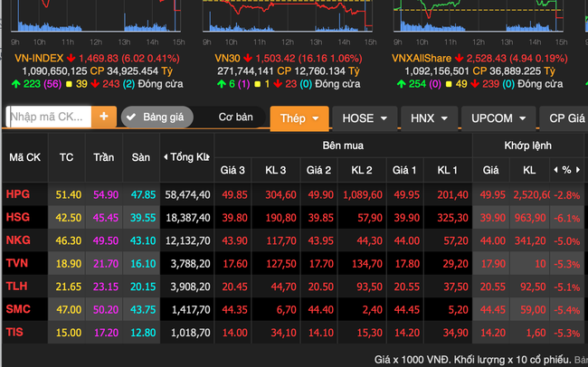Image resolution: width=588 pixels, height=367 pixels.
Task: Expand the HNX exchange dropdown
Action: (429, 118)
